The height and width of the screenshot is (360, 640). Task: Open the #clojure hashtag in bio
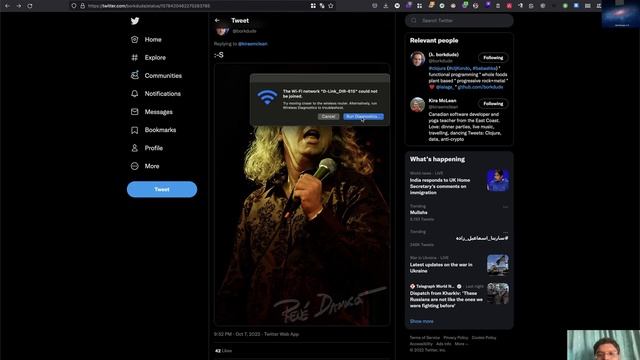click(437, 68)
